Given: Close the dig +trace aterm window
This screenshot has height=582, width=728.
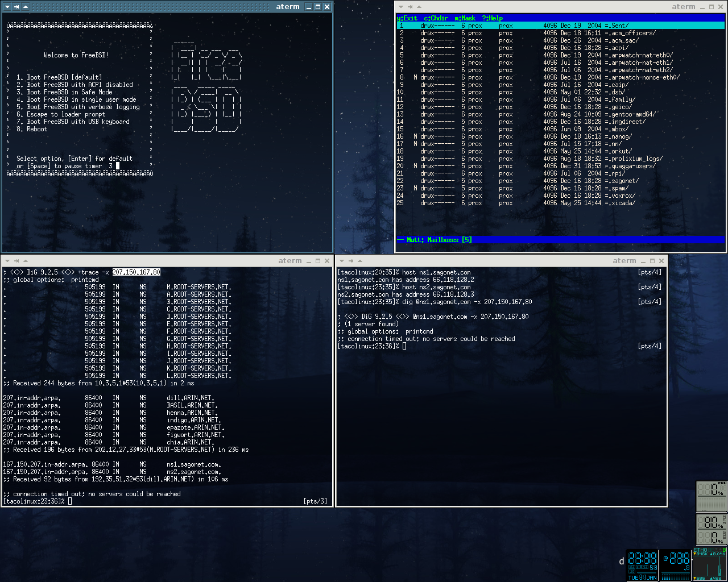Looking at the screenshot, I should [x=327, y=261].
